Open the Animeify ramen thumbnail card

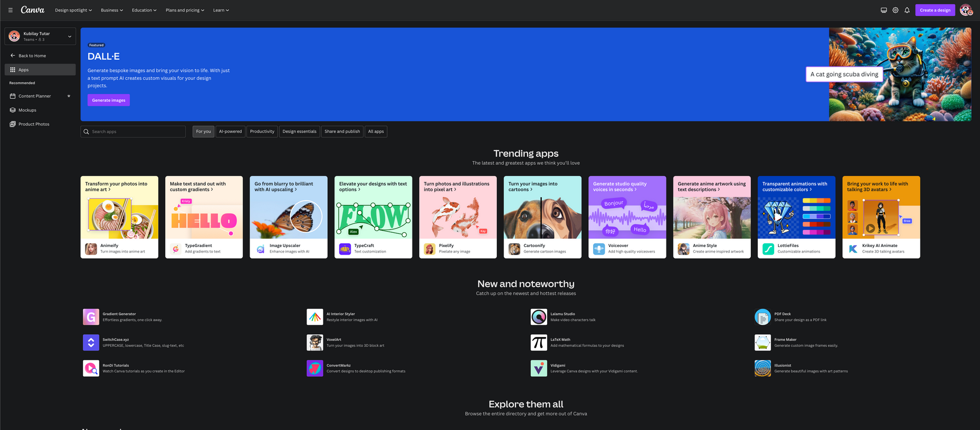(119, 217)
